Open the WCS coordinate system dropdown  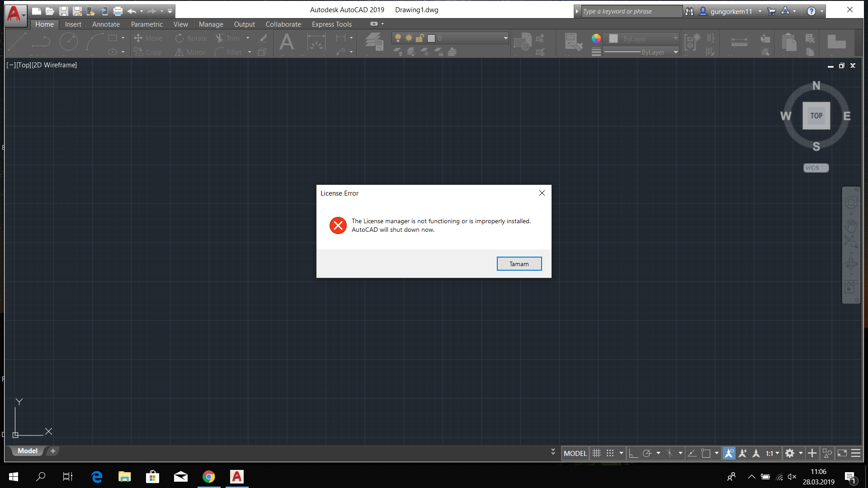(816, 168)
